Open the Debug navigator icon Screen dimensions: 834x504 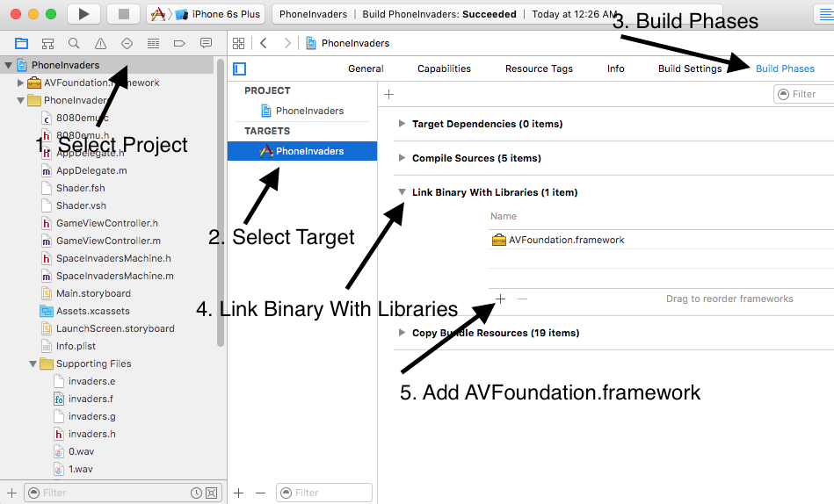[153, 43]
